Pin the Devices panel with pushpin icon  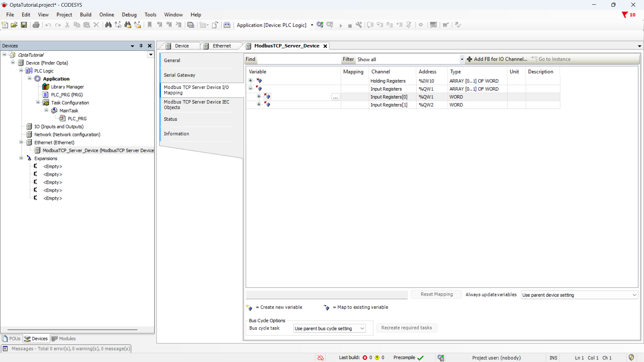141,46
